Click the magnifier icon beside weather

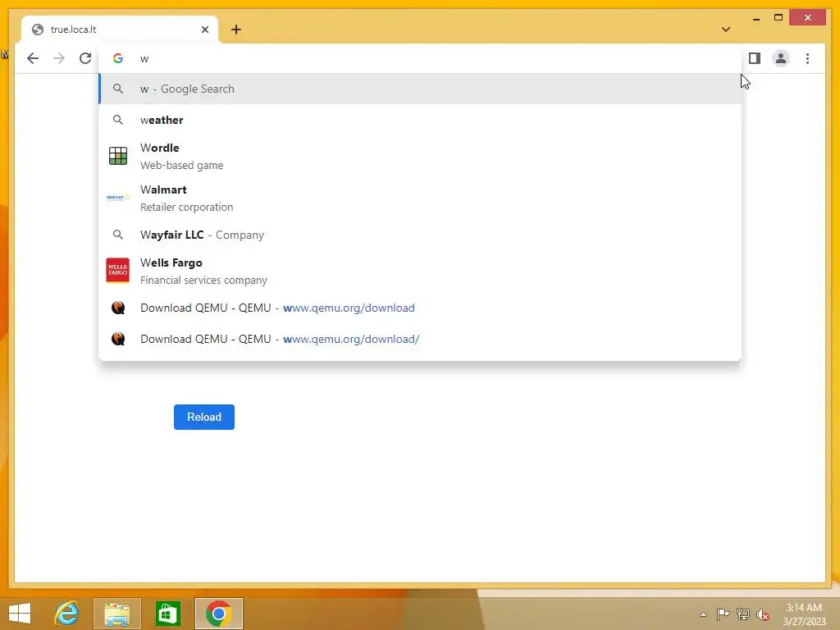[118, 120]
